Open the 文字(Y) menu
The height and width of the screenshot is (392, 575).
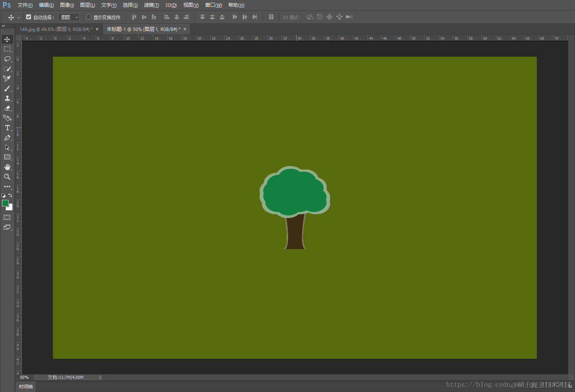(109, 5)
